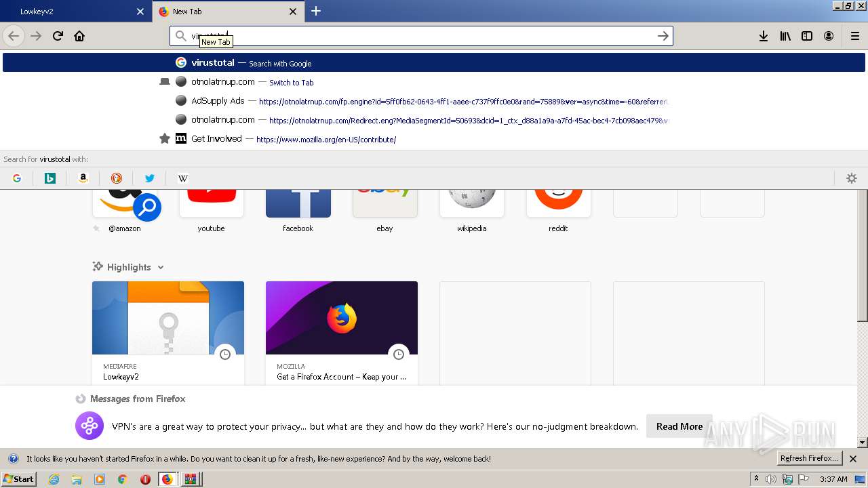The width and height of the screenshot is (868, 488).
Task: Collapse the Highlights section chevron
Action: (161, 267)
